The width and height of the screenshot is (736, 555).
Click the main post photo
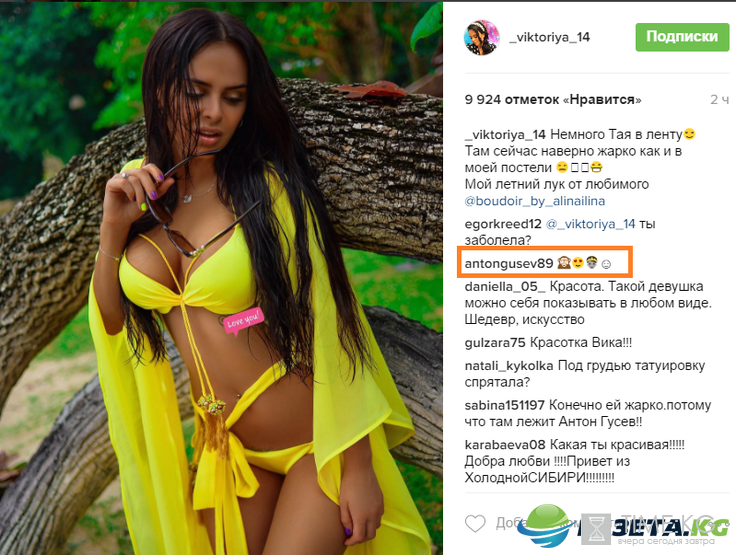tap(221, 278)
